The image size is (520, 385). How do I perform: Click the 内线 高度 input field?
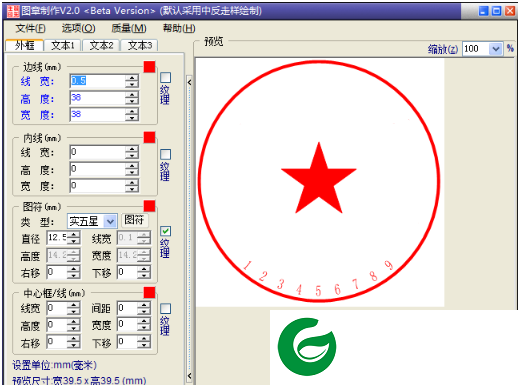tap(98, 169)
